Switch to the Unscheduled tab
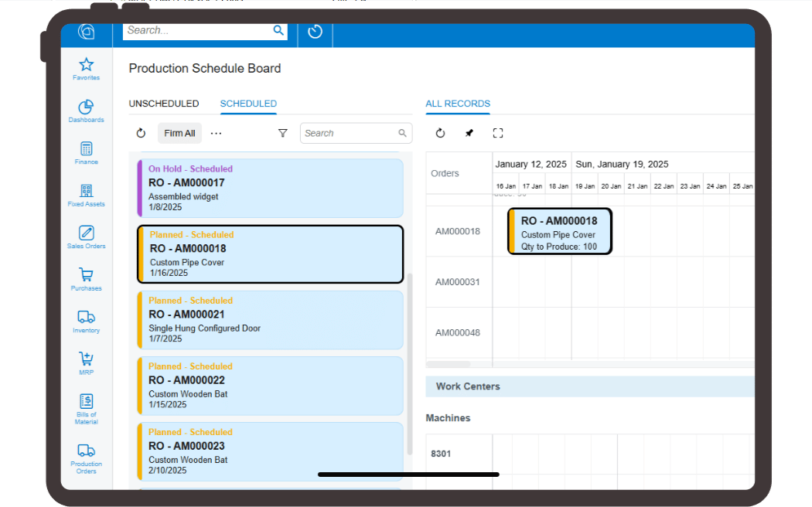The image size is (812, 507). pyautogui.click(x=164, y=104)
